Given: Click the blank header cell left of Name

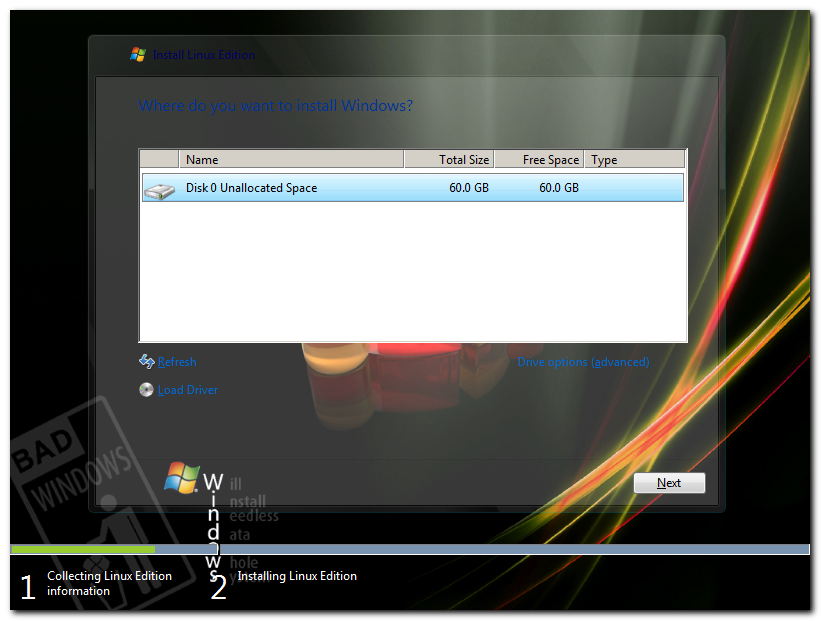Looking at the screenshot, I should pyautogui.click(x=159, y=159).
